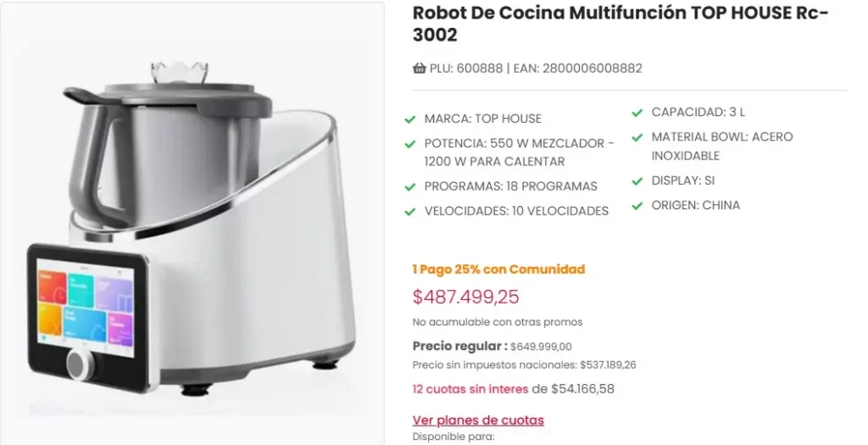The width and height of the screenshot is (868, 445).
Task: Click the checkmark next to DISPLAY: SI
Action: click(x=637, y=181)
